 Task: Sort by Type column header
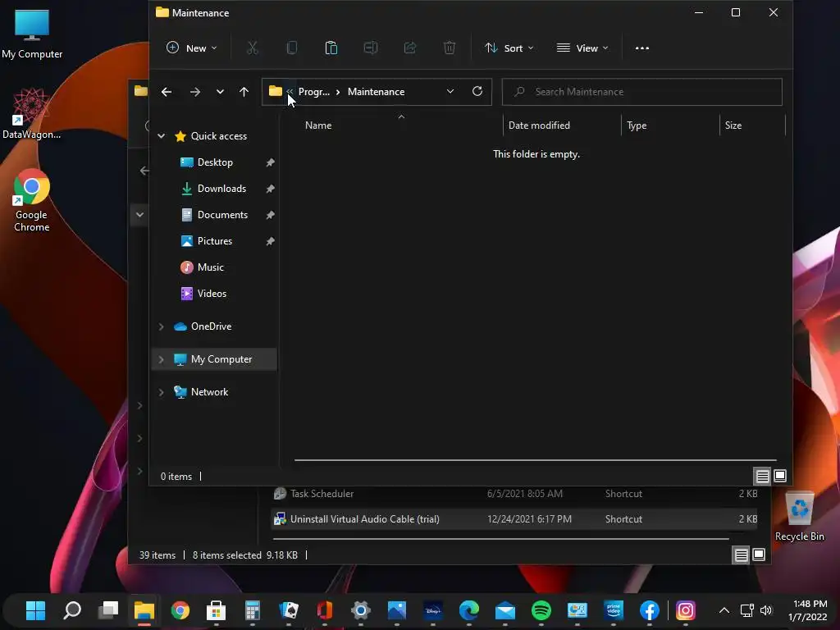tap(637, 126)
